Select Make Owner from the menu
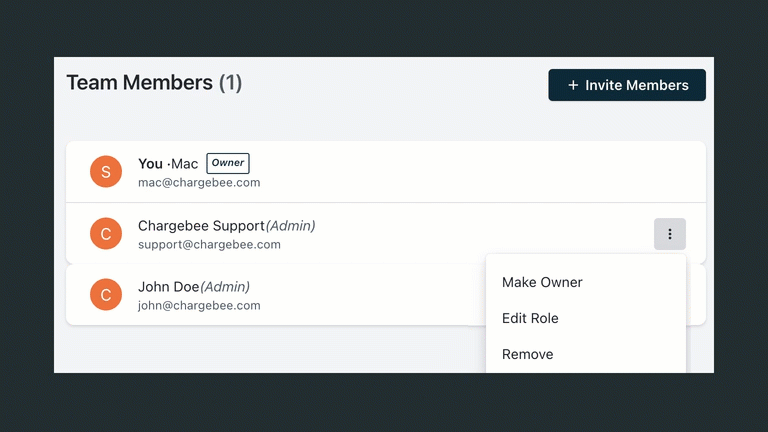The image size is (768, 432). tap(542, 282)
